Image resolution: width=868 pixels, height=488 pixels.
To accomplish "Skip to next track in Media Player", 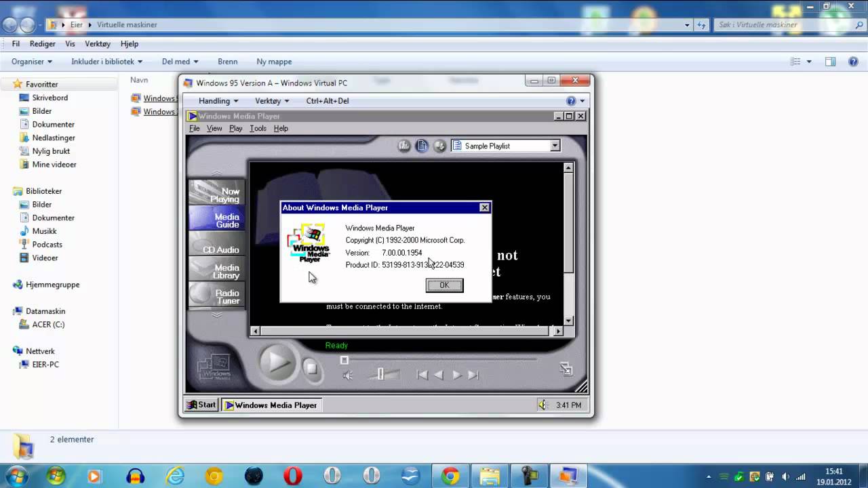I will (473, 375).
